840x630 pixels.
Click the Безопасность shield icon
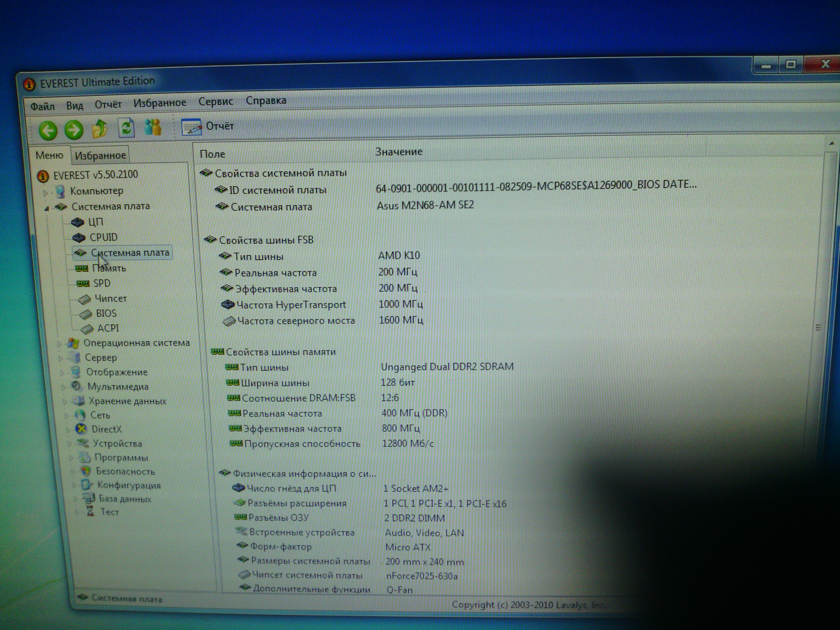click(86, 471)
